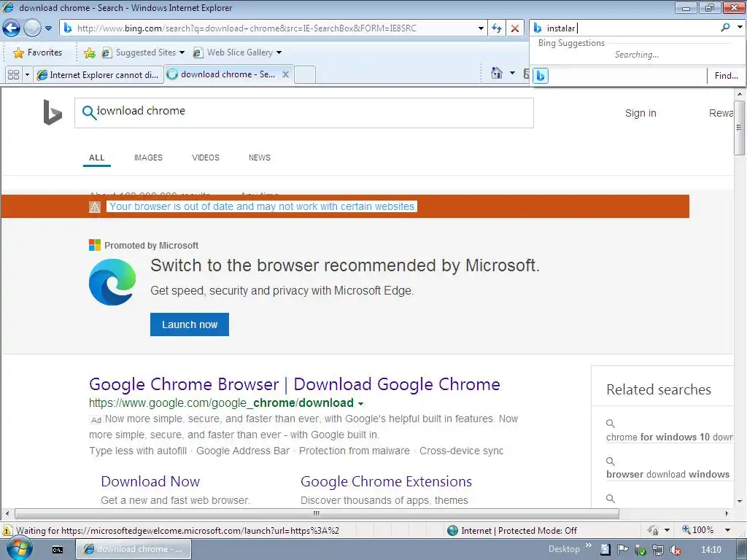This screenshot has width=747, height=560.
Task: Switch to the IMAGES tab
Action: click(x=148, y=157)
